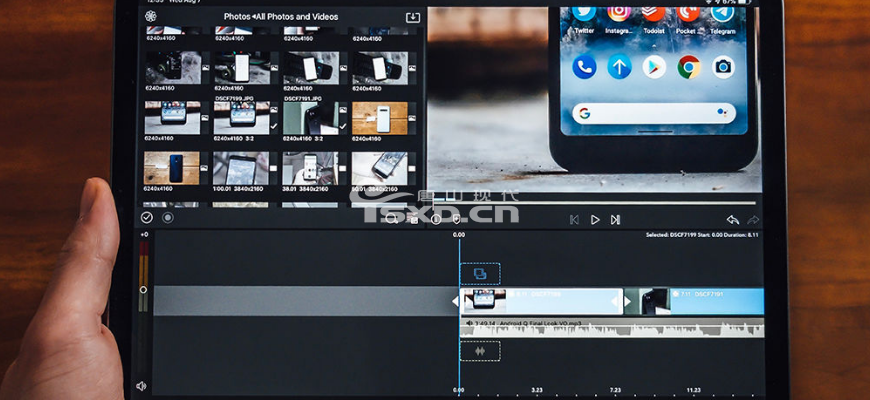Image resolution: width=870 pixels, height=400 pixels.
Task: Select the DSCF7199.JPG thumbnail in library
Action: 242,118
